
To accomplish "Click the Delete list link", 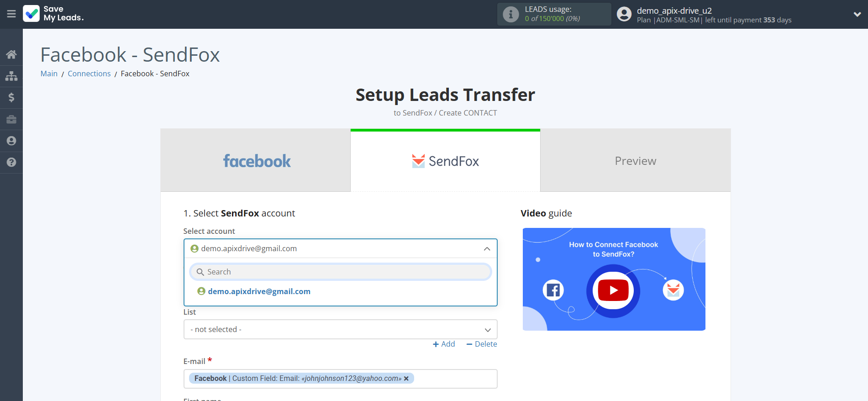I will click(482, 344).
